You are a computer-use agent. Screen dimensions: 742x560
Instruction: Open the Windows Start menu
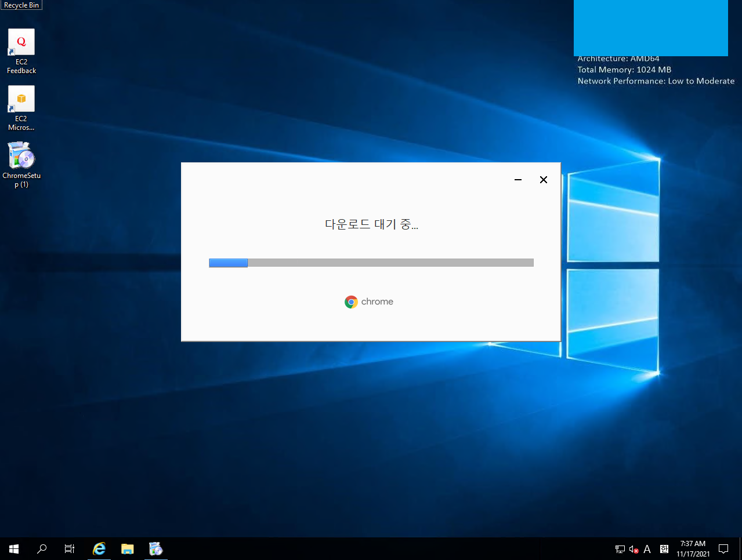pos(14,548)
